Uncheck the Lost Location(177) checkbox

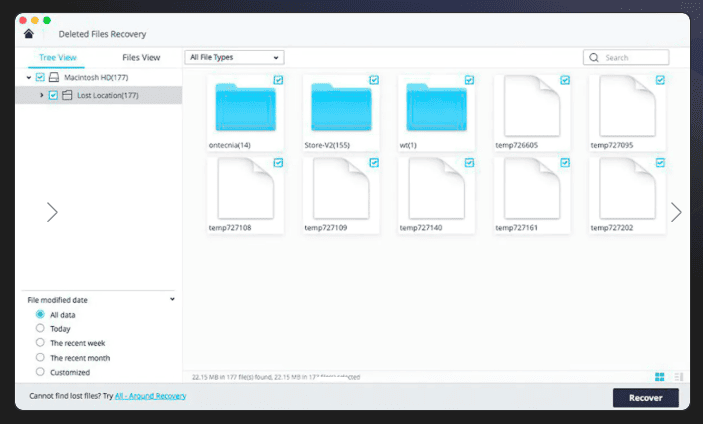[53, 95]
